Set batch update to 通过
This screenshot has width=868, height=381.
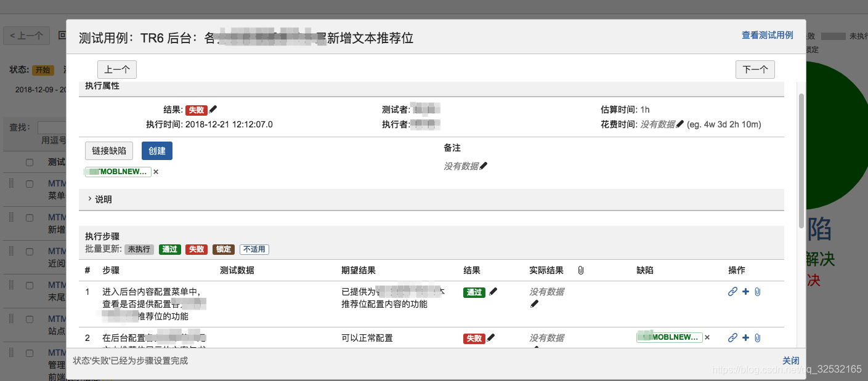[x=169, y=249]
